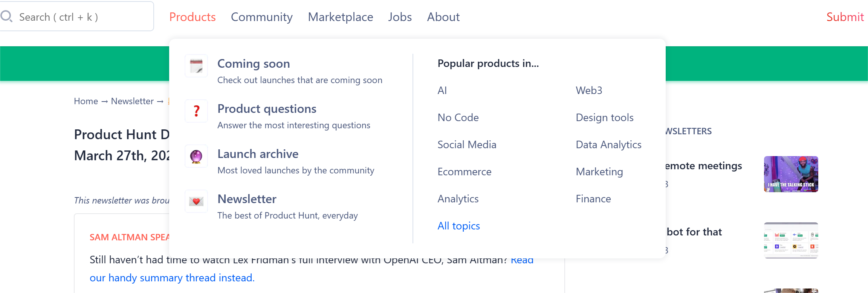Select the Data Analytics topic
868x293 pixels.
(x=608, y=144)
